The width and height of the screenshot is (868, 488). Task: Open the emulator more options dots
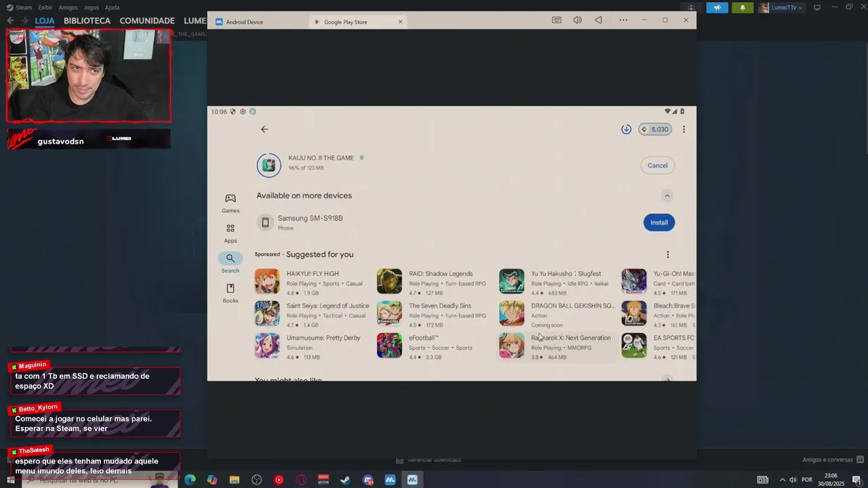coord(623,20)
